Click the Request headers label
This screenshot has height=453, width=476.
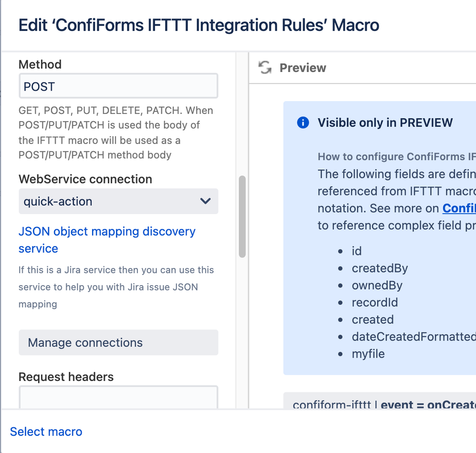(x=66, y=377)
